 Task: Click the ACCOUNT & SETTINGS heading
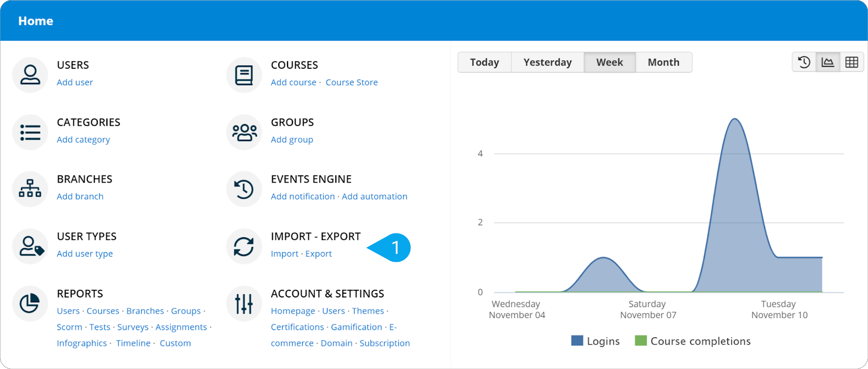(x=328, y=294)
